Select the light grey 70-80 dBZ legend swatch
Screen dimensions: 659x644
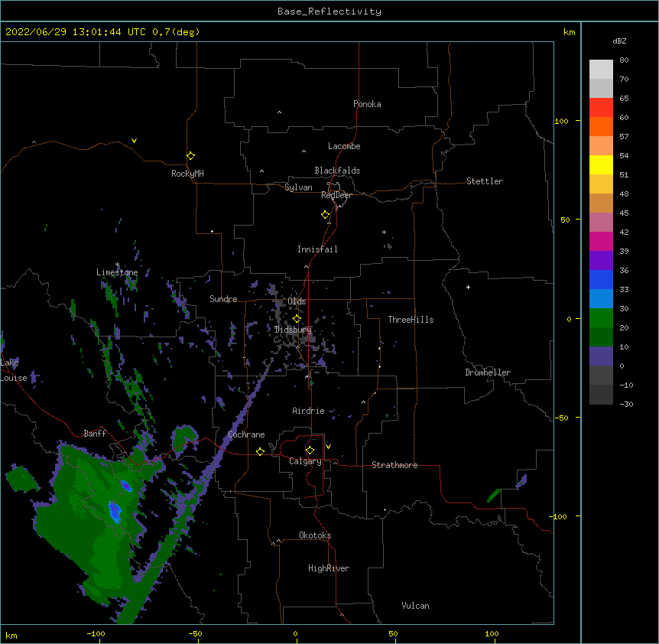[x=601, y=70]
